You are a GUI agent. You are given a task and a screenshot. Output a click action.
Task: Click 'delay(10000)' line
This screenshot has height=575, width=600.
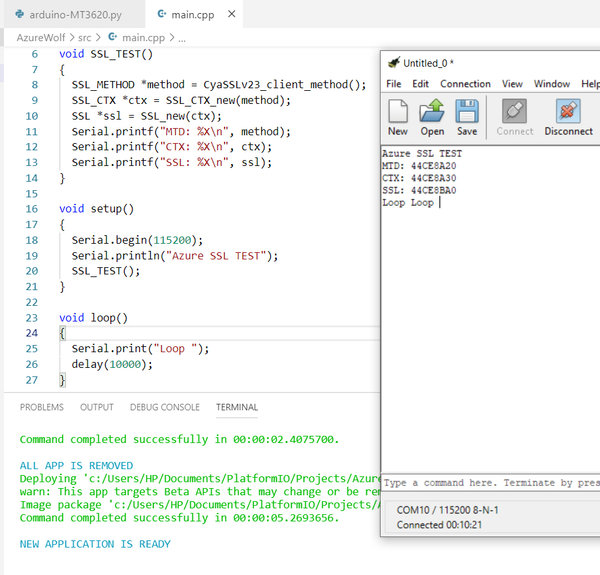[x=112, y=364]
